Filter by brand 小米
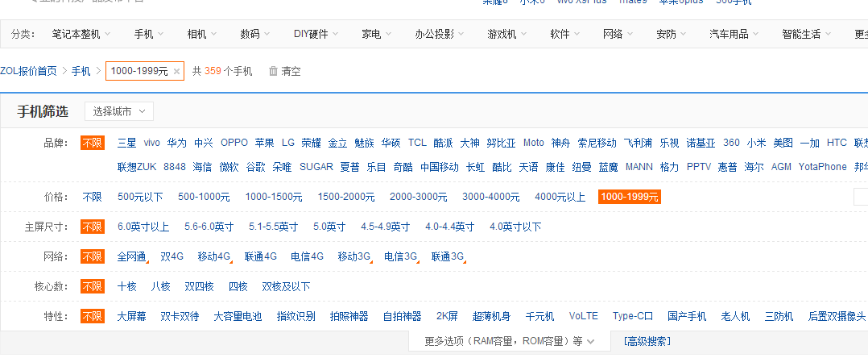 [756, 143]
